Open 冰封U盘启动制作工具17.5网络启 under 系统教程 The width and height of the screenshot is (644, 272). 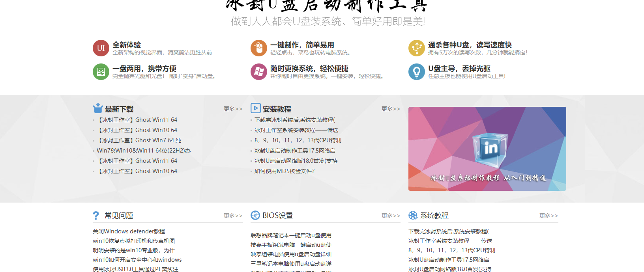[449, 260]
